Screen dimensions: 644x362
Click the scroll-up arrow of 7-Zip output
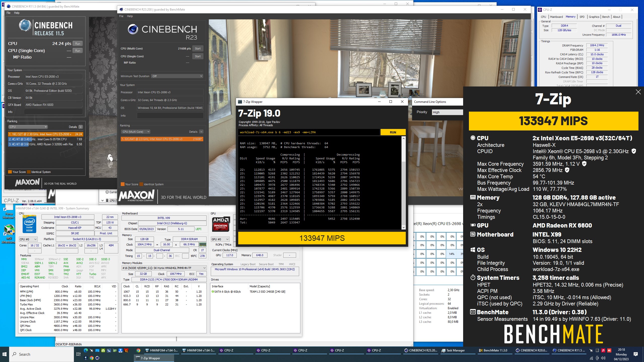pos(404,139)
